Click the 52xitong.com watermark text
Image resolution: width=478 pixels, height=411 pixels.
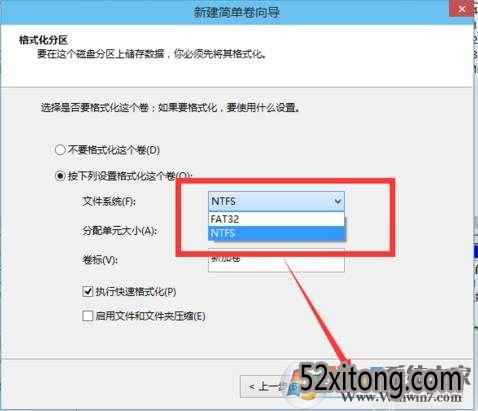click(380, 379)
